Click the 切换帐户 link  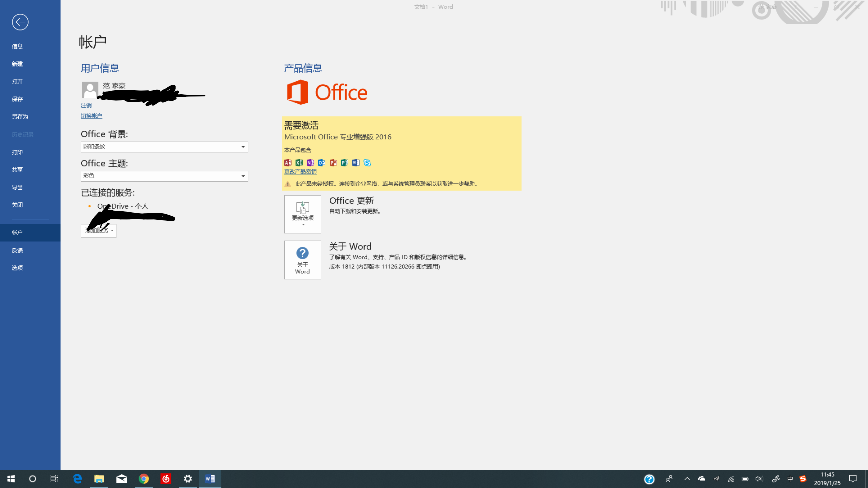click(x=91, y=116)
